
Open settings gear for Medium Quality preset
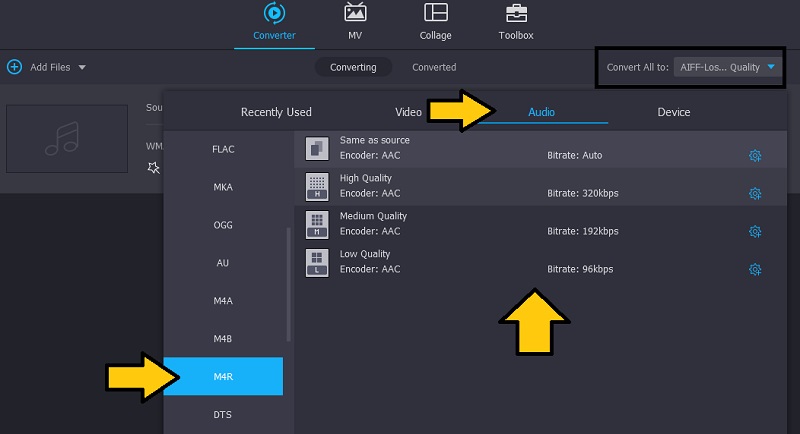755,232
